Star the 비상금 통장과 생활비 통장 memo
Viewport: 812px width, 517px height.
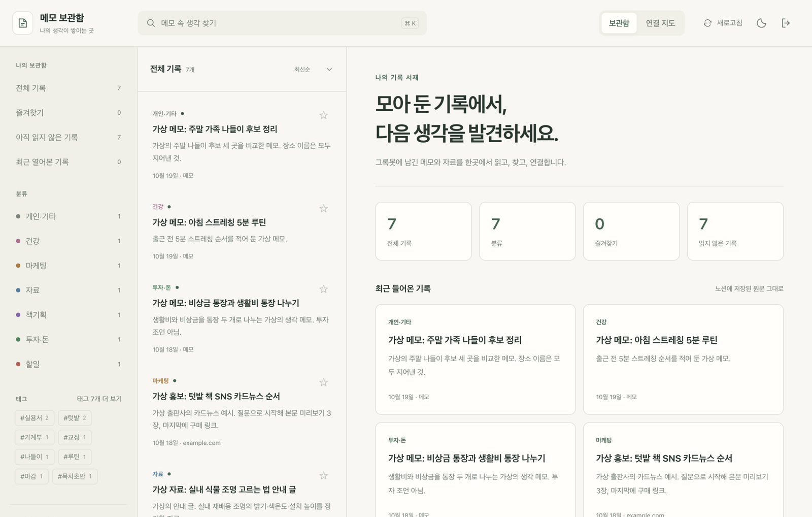click(323, 289)
